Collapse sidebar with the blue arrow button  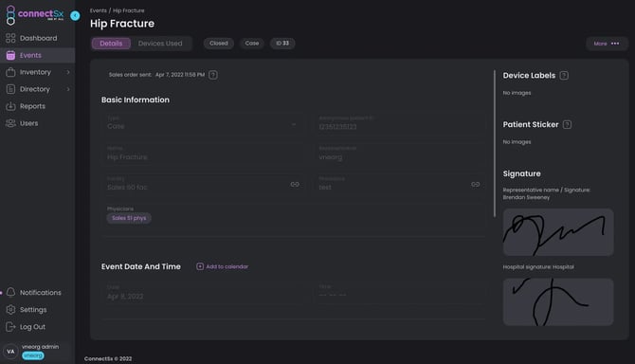tap(75, 16)
